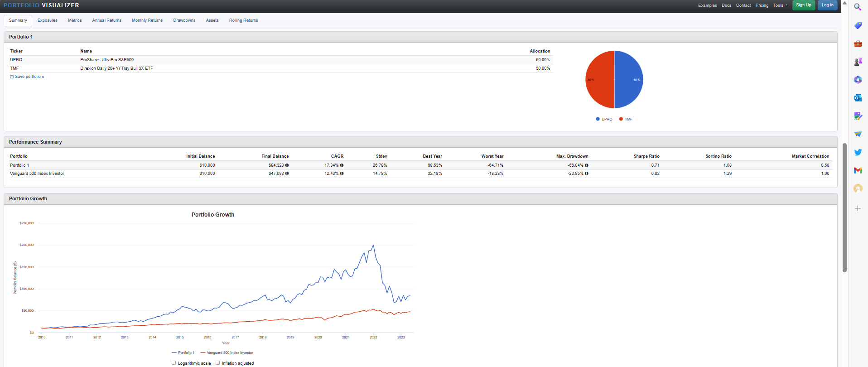Image resolution: width=868 pixels, height=367 pixels.
Task: Click the -64.71% worst year value
Action: click(496, 165)
